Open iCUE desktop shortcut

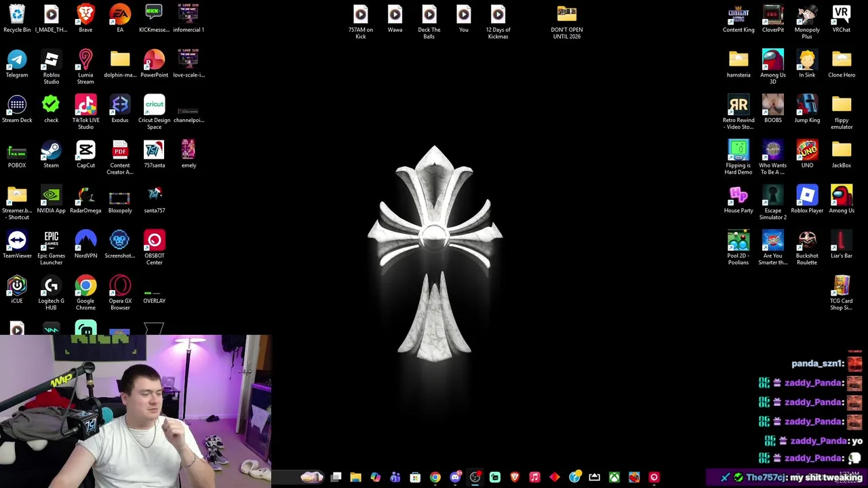(x=17, y=290)
